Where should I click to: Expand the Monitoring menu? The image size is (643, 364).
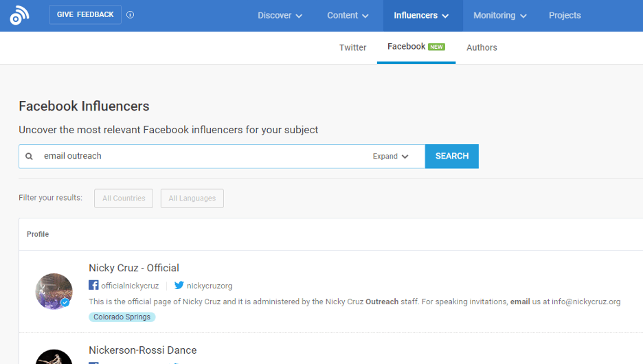[499, 16]
